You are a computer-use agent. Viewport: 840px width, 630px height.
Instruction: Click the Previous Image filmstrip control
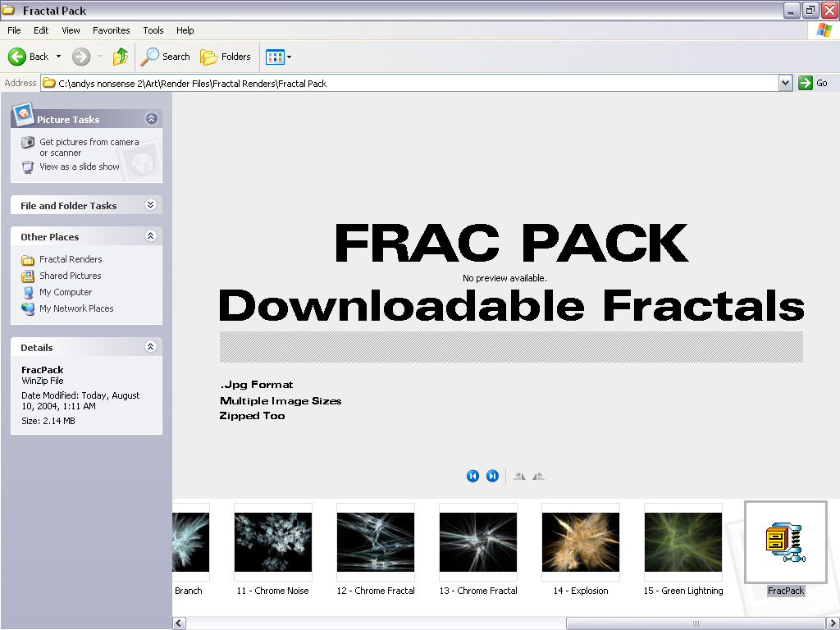click(472, 476)
